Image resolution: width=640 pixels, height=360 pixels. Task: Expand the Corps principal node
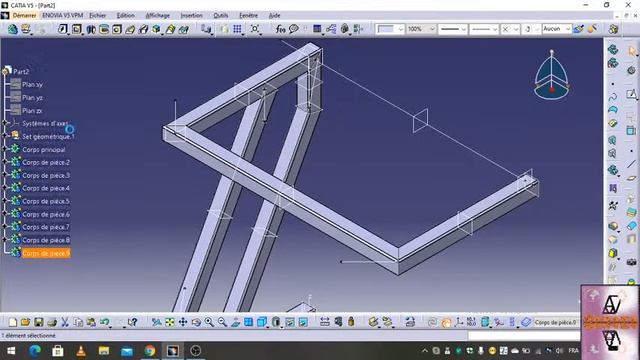[5, 149]
